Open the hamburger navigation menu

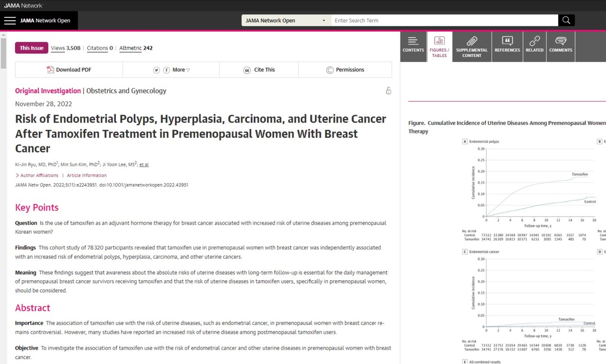(10, 20)
